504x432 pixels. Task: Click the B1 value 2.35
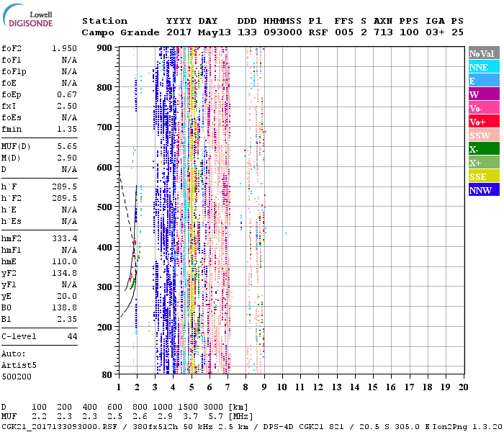(x=67, y=319)
